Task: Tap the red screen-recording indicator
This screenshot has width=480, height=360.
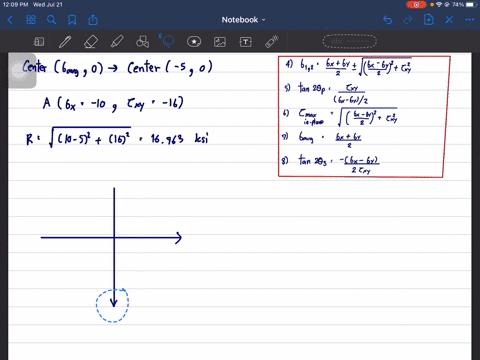Action: tap(416, 5)
